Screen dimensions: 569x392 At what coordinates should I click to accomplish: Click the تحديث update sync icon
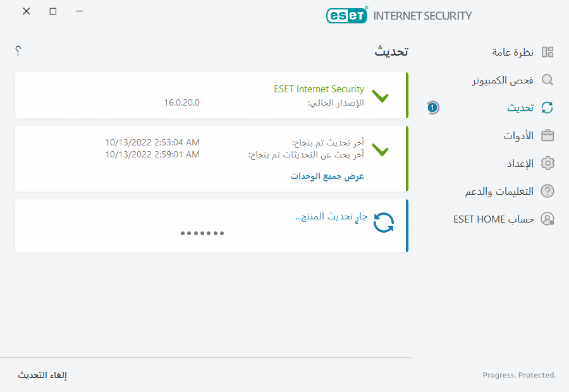coord(548,107)
